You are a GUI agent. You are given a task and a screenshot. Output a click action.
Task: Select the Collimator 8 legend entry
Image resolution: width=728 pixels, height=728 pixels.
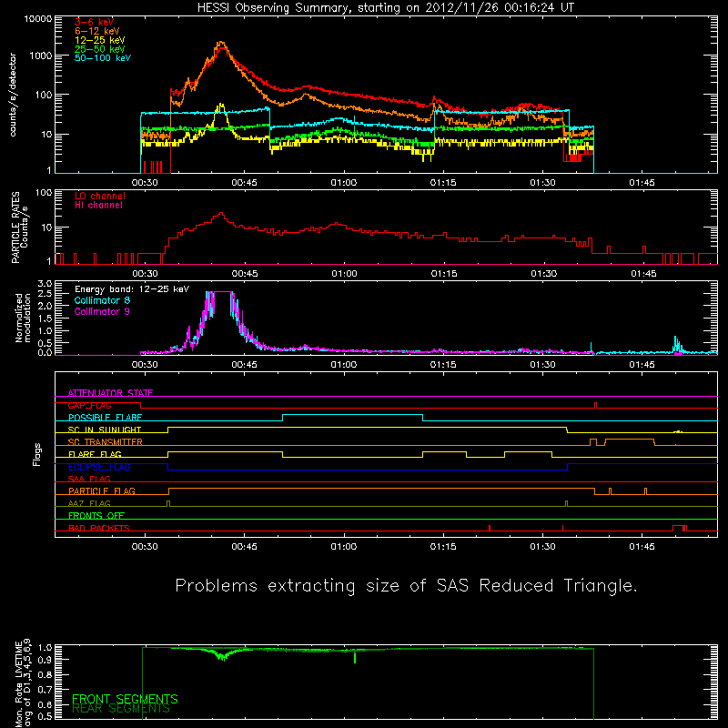(x=102, y=300)
